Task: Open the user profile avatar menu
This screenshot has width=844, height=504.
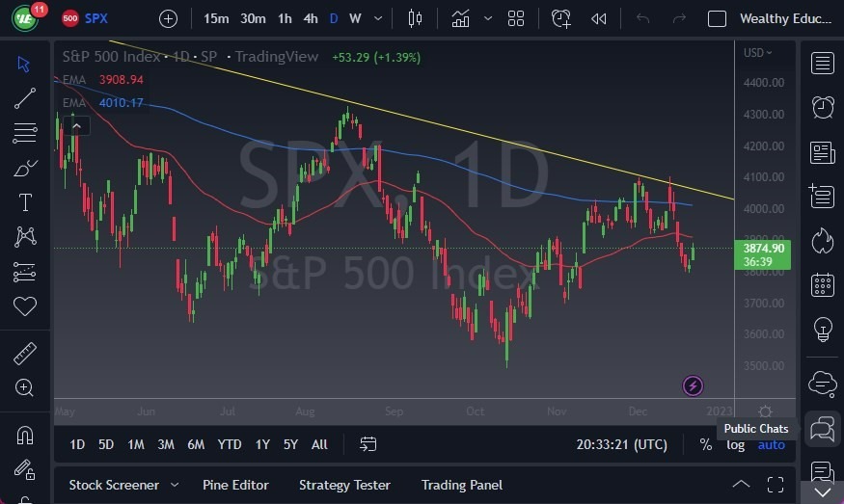Action: pos(25,19)
